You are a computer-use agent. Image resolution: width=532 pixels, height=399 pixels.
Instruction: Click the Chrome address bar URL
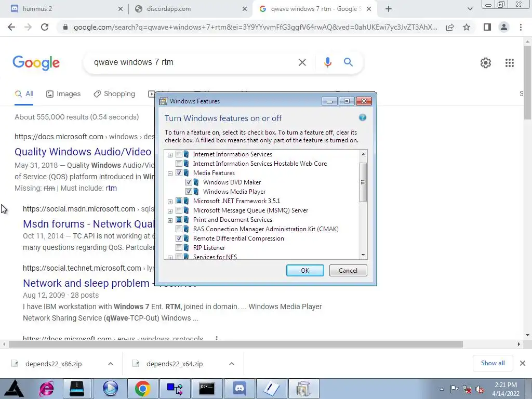click(255, 27)
